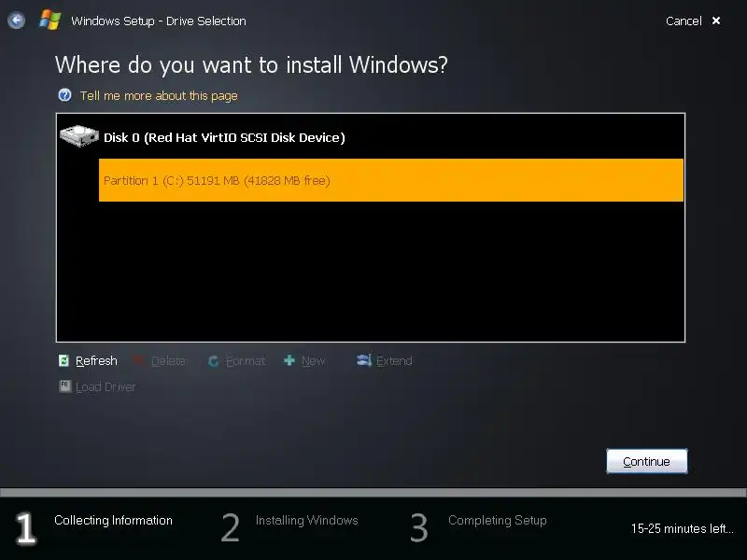This screenshot has width=747, height=560.
Task: Click the Load Driver icon
Action: (x=64, y=386)
